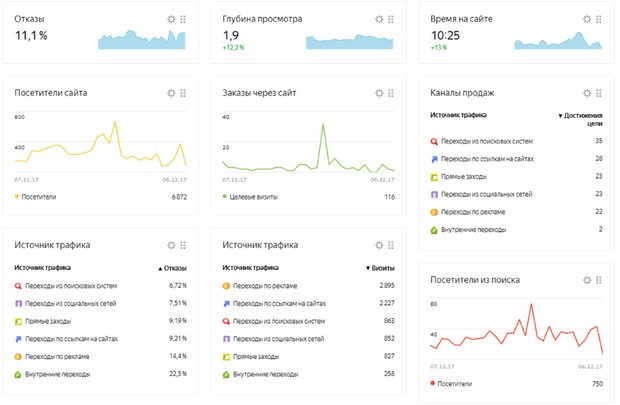Open Посетители из поиска widget title
620x405 pixels.
coord(475,280)
